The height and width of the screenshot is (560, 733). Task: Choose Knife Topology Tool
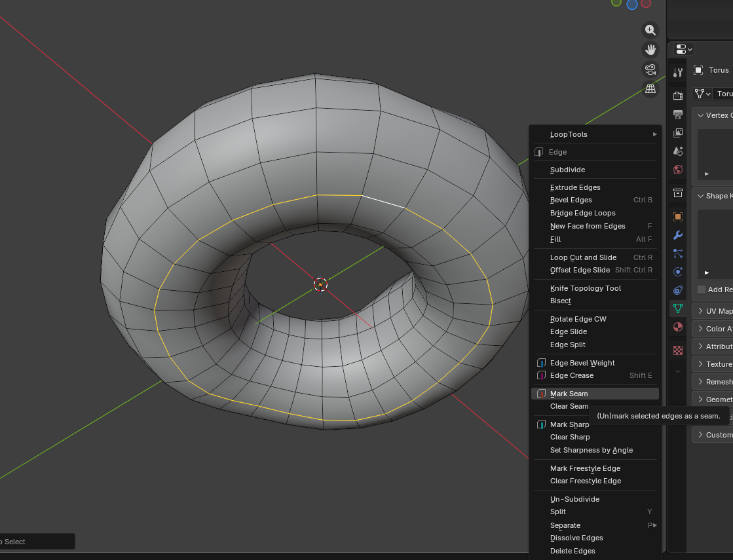coord(595,288)
